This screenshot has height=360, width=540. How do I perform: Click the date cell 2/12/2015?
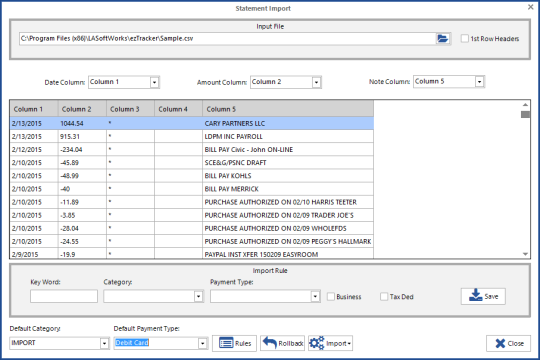pyautogui.click(x=34, y=150)
